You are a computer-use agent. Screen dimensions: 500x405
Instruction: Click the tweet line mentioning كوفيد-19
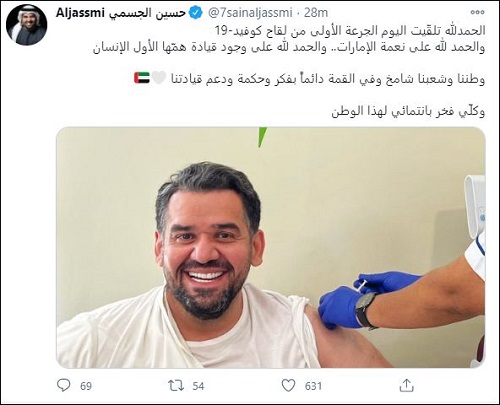pyautogui.click(x=349, y=30)
